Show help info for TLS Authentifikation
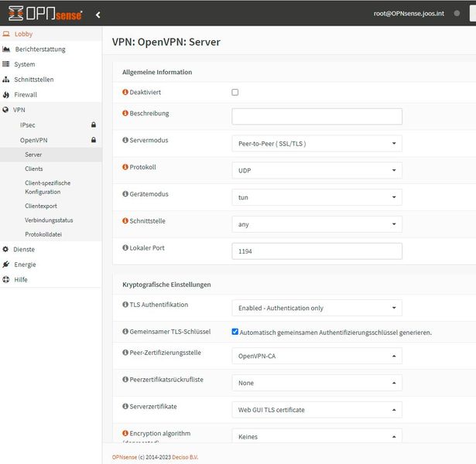Viewport: 476px width, 464px height. point(125,305)
